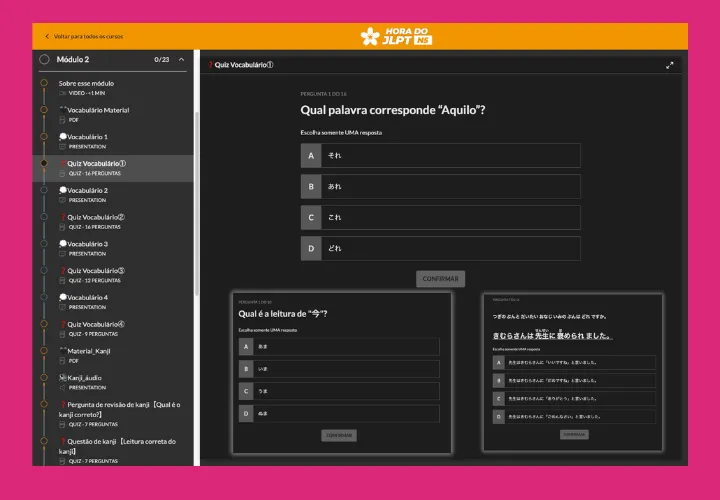This screenshot has width=720, height=500.
Task: Toggle the Módulo 2 completion circle
Action: pyautogui.click(x=44, y=59)
